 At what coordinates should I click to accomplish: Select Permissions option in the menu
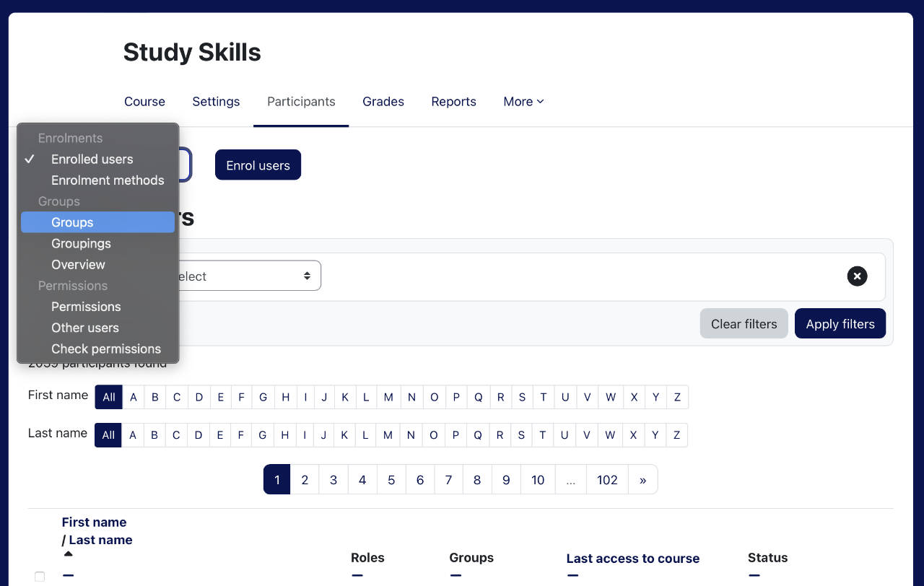point(98,307)
